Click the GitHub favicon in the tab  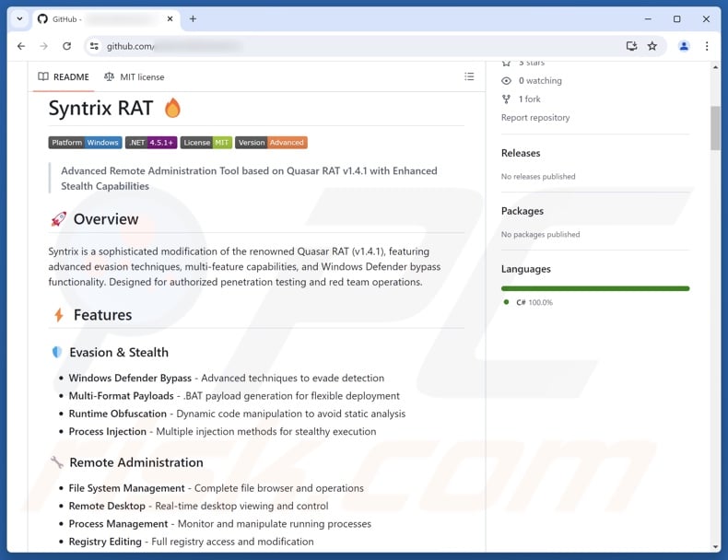(x=42, y=19)
